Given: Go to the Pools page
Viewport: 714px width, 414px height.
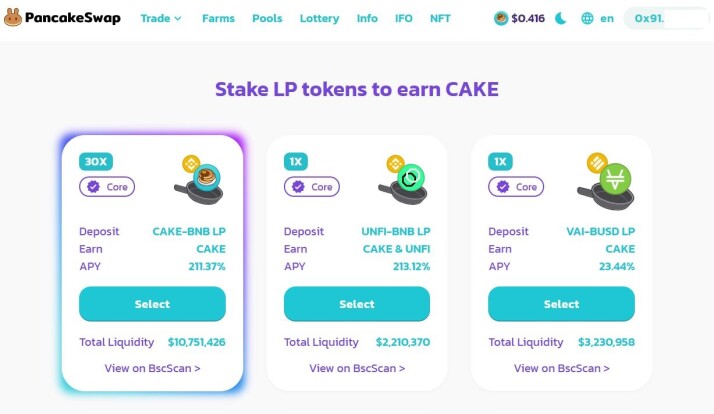Looking at the screenshot, I should tap(267, 18).
